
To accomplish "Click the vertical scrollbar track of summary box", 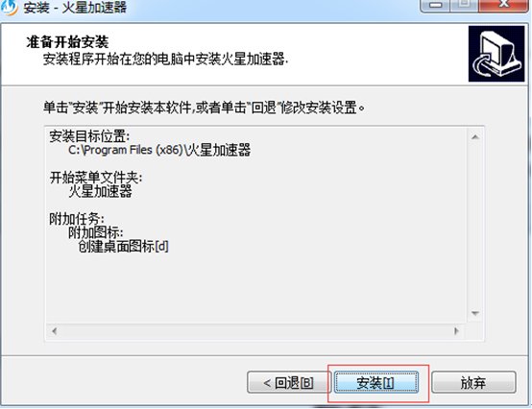I will click(475, 226).
